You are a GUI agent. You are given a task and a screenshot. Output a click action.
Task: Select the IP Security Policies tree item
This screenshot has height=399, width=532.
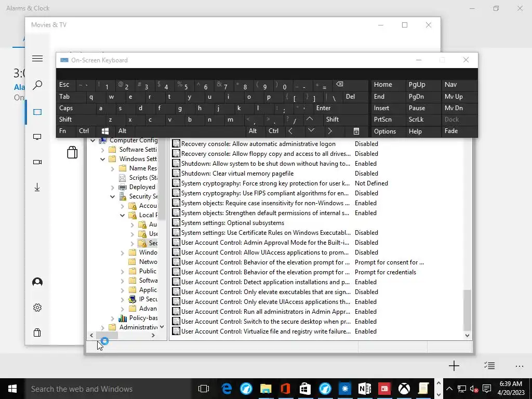point(143,299)
